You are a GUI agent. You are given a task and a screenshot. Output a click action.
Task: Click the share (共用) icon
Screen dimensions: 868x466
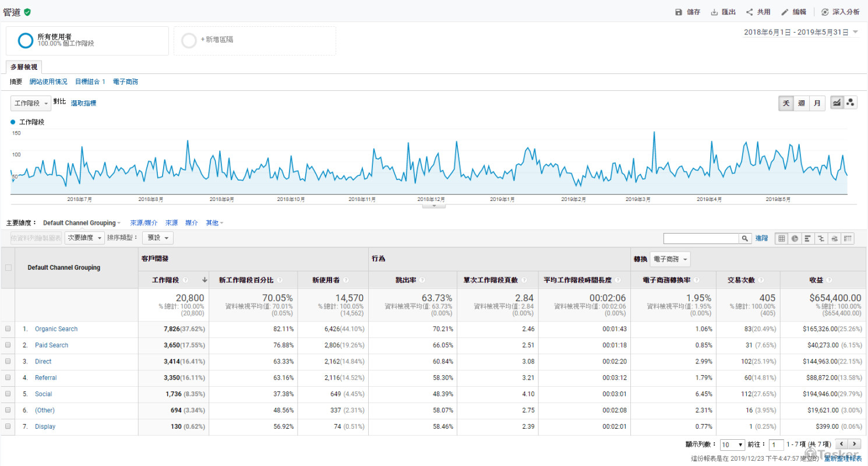pyautogui.click(x=750, y=12)
